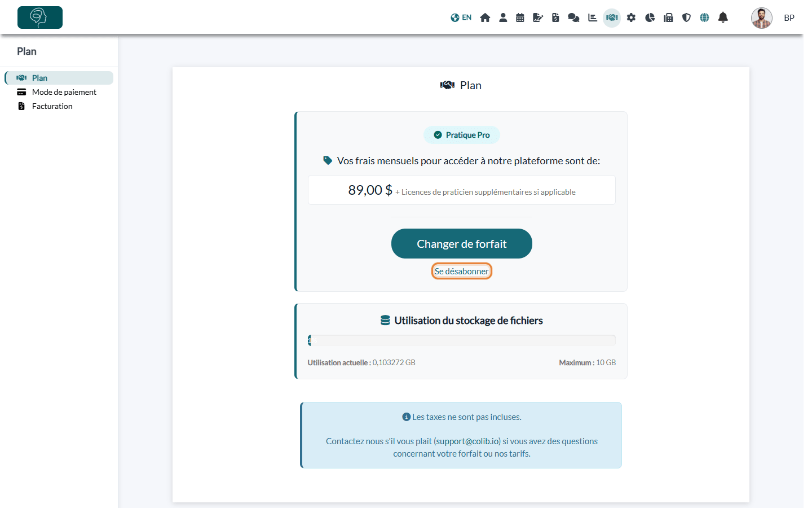Open the settings gear icon
This screenshot has height=508, width=812.
tap(631, 17)
